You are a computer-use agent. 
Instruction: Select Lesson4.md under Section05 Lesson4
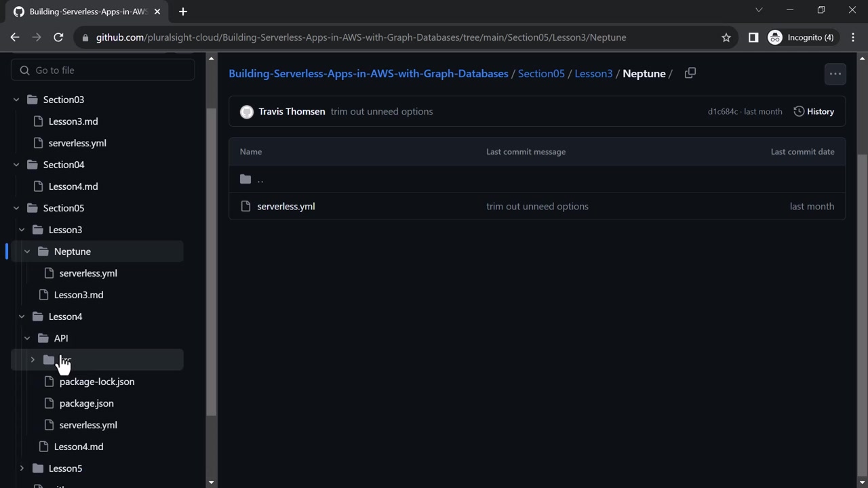tap(79, 447)
